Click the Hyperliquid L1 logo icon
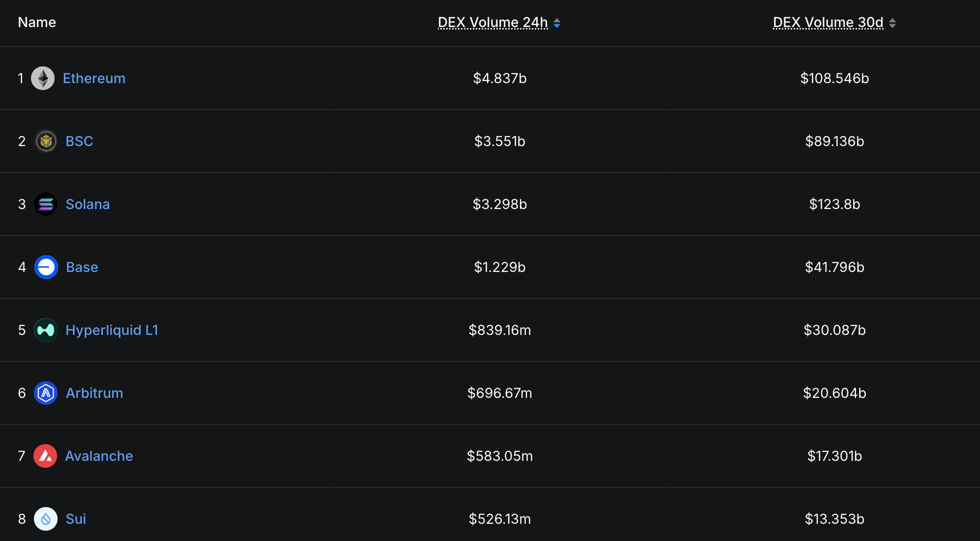Image resolution: width=980 pixels, height=541 pixels. tap(46, 330)
